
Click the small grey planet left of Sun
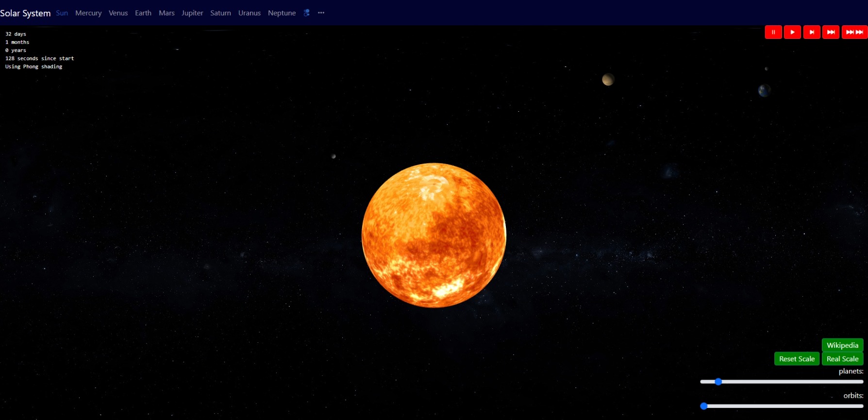(x=334, y=156)
